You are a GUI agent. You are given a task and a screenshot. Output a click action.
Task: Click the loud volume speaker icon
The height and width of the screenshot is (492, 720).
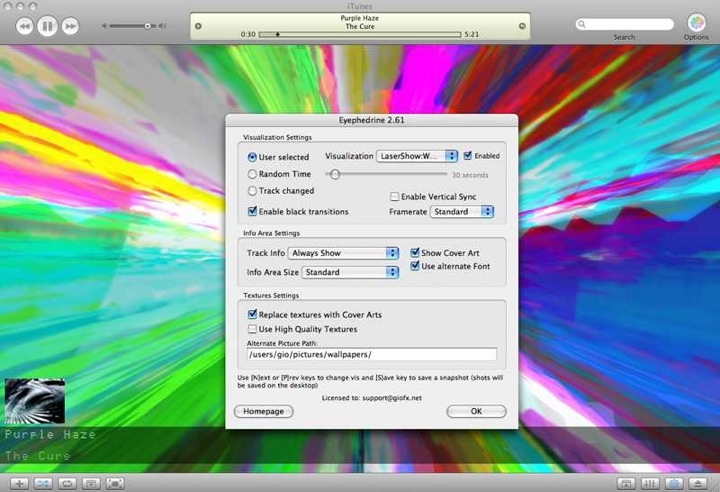[x=163, y=26]
